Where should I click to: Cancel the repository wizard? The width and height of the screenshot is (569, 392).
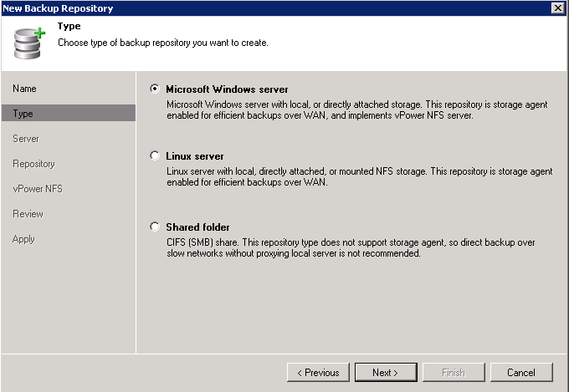(x=521, y=373)
